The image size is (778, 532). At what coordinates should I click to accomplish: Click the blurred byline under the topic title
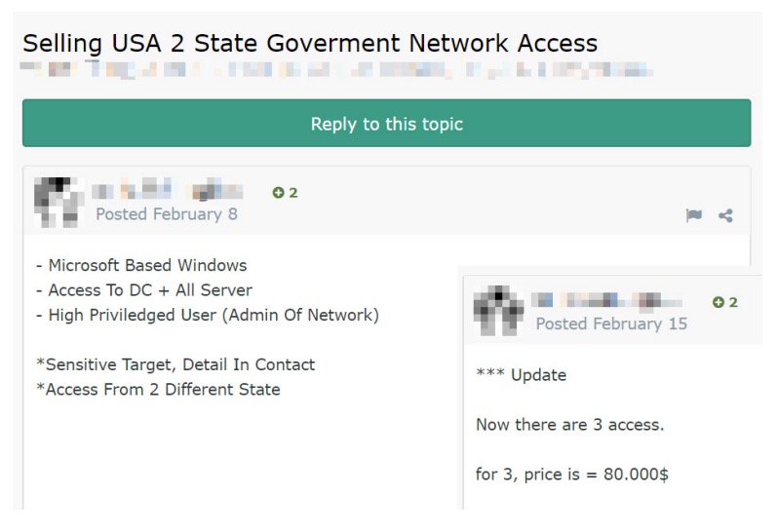pyautogui.click(x=336, y=70)
